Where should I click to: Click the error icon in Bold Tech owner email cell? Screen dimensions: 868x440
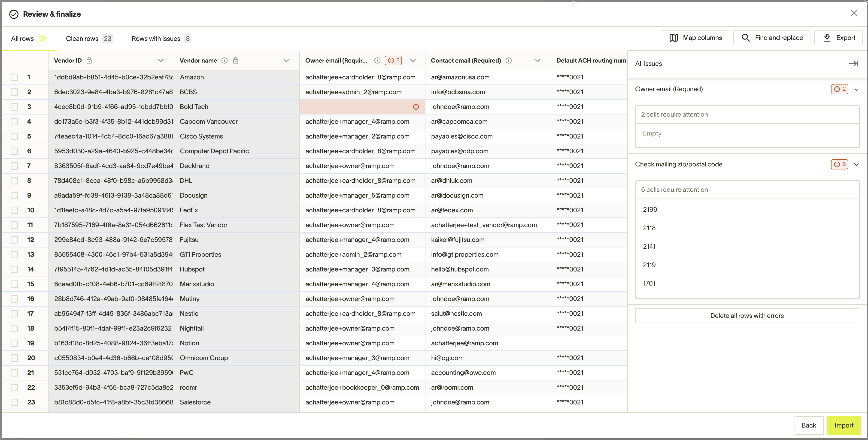(416, 107)
